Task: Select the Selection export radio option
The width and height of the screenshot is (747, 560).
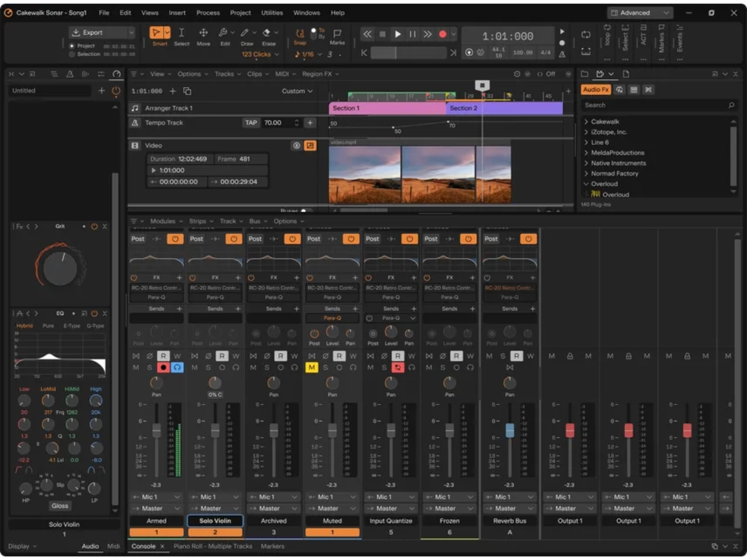Action: tap(72, 54)
